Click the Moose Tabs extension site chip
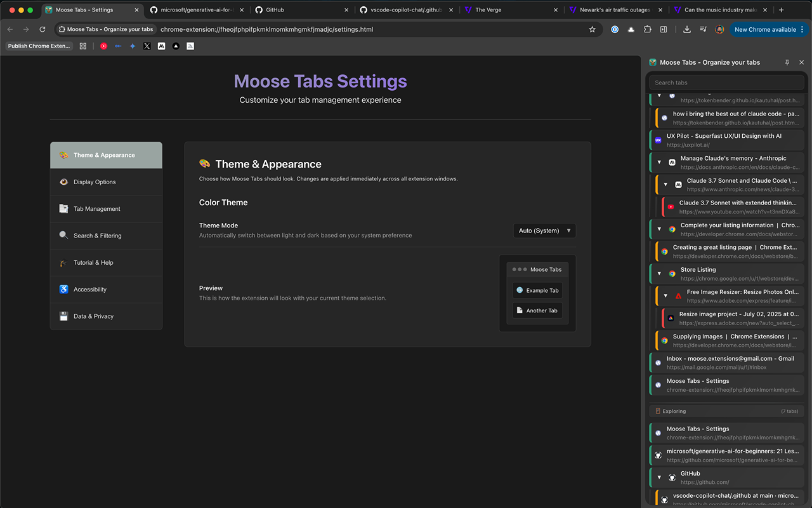 point(107,29)
